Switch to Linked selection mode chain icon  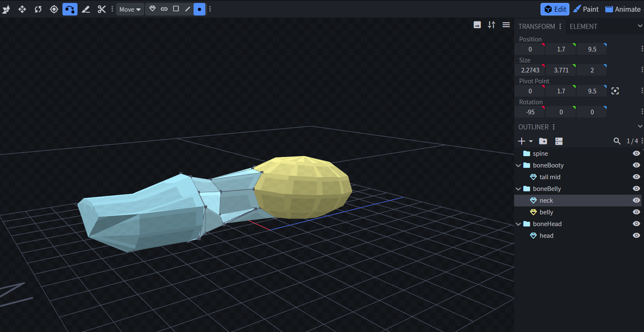point(164,9)
